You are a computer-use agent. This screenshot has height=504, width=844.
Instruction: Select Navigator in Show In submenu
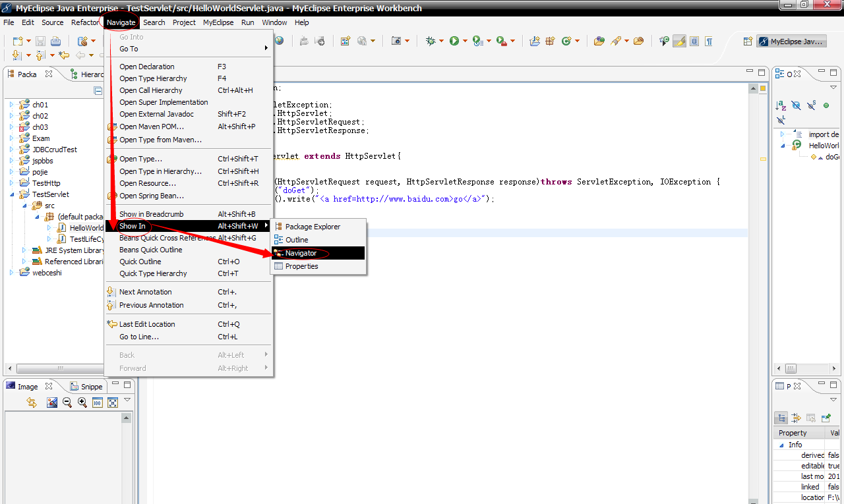(318, 253)
